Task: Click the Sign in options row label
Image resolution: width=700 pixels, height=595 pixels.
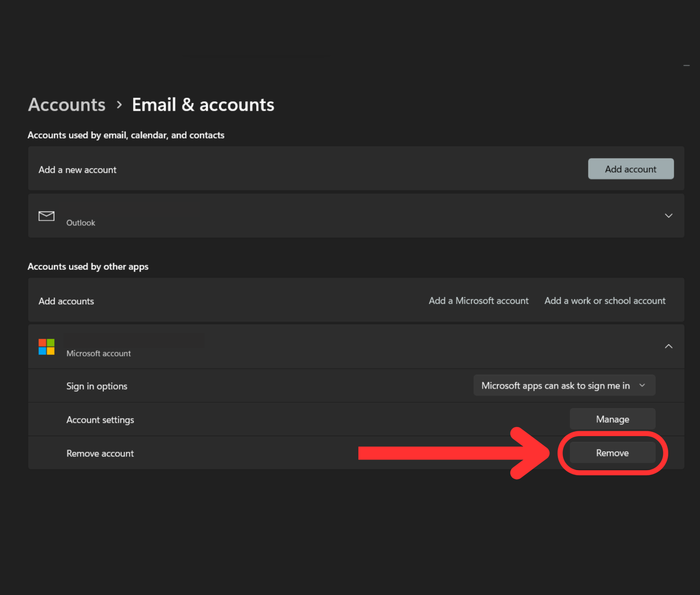Action: pyautogui.click(x=97, y=386)
